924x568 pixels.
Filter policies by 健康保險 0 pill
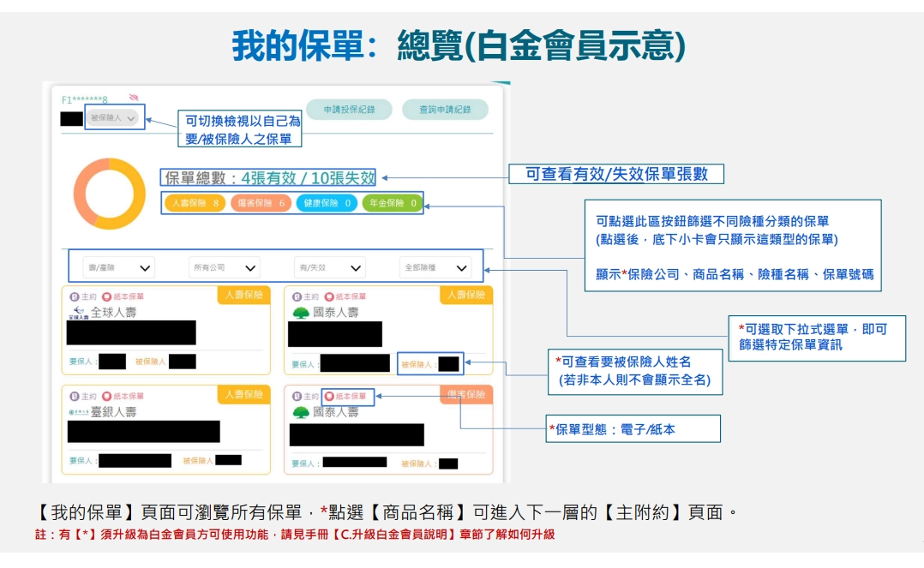click(327, 203)
